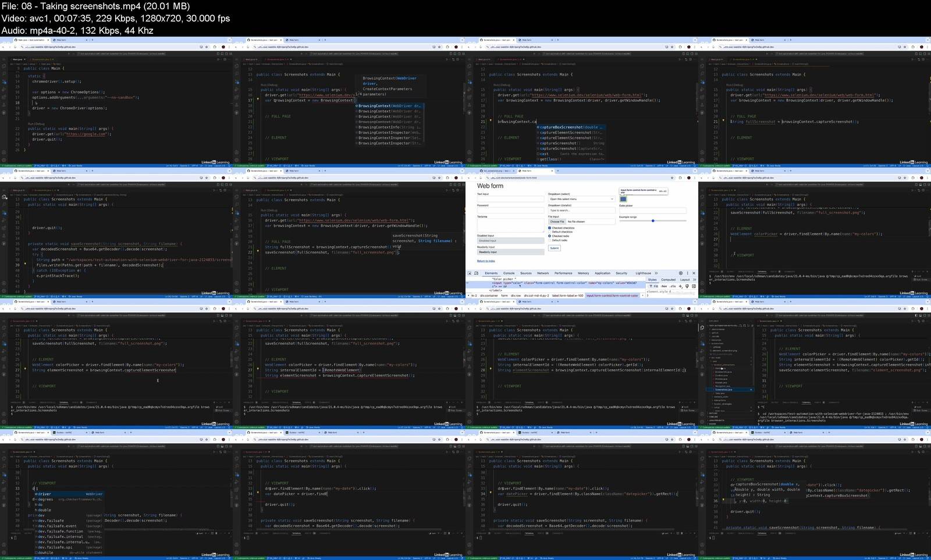
Task: Choose 'BrowsingContextInfo' in the suggestion list
Action: coord(389,127)
